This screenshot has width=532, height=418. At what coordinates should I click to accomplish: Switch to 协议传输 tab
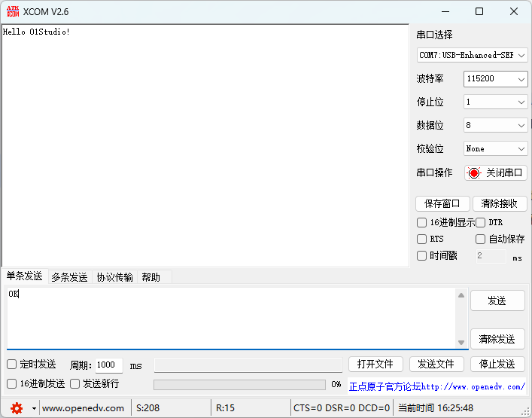coord(114,277)
